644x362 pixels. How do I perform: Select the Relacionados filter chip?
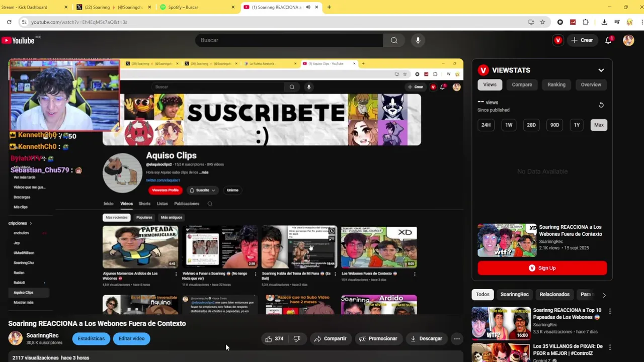tap(554, 295)
